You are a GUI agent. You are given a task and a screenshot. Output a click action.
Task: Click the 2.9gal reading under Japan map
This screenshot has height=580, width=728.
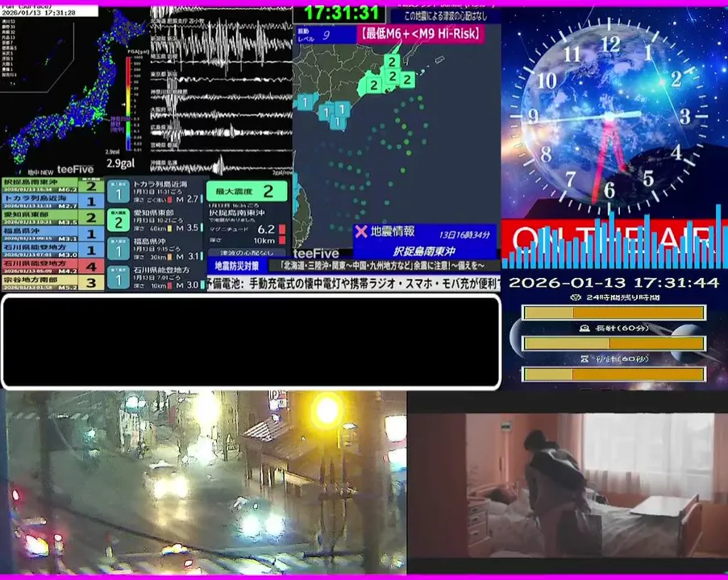coord(120,164)
